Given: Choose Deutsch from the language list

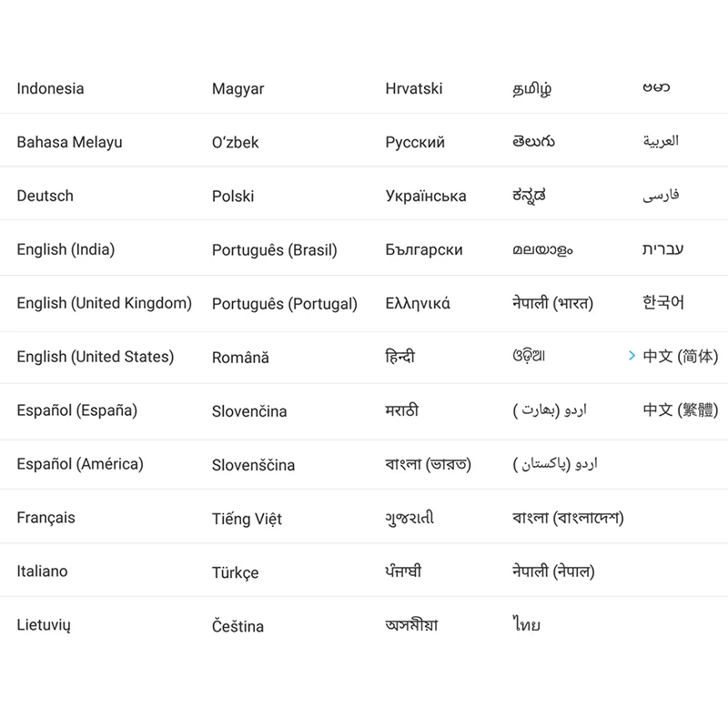Looking at the screenshot, I should 45,196.
